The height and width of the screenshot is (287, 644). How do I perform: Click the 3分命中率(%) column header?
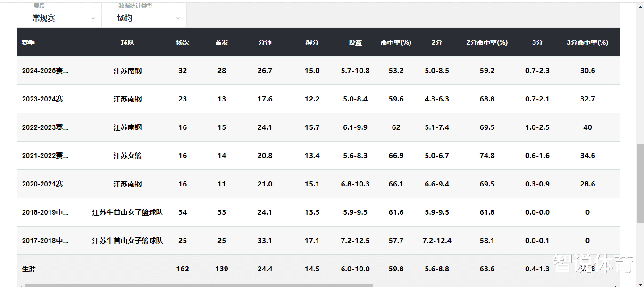click(587, 42)
